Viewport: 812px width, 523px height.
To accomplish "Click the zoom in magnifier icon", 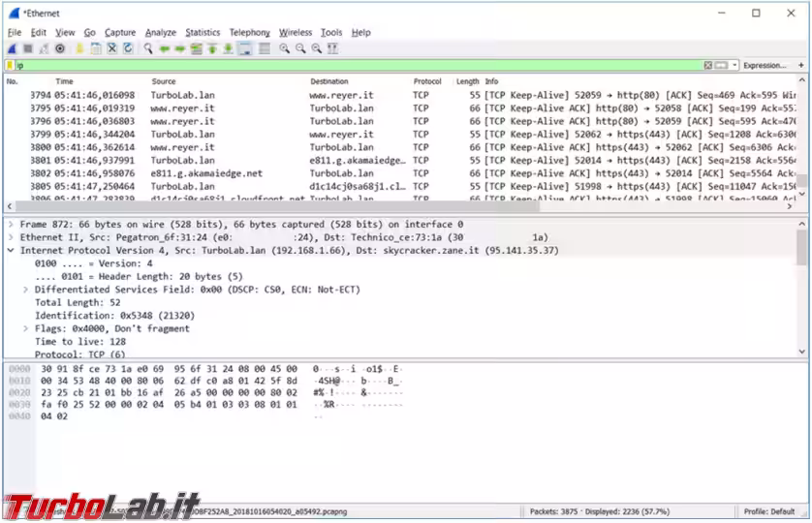I will click(x=285, y=47).
